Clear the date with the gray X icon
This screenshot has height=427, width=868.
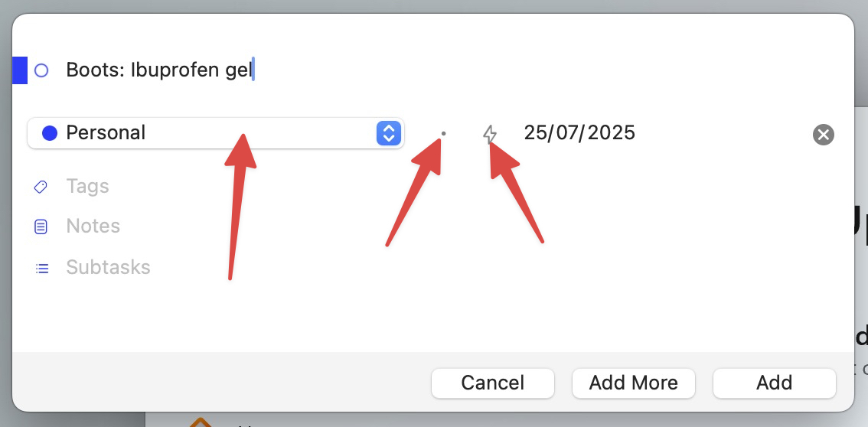823,135
